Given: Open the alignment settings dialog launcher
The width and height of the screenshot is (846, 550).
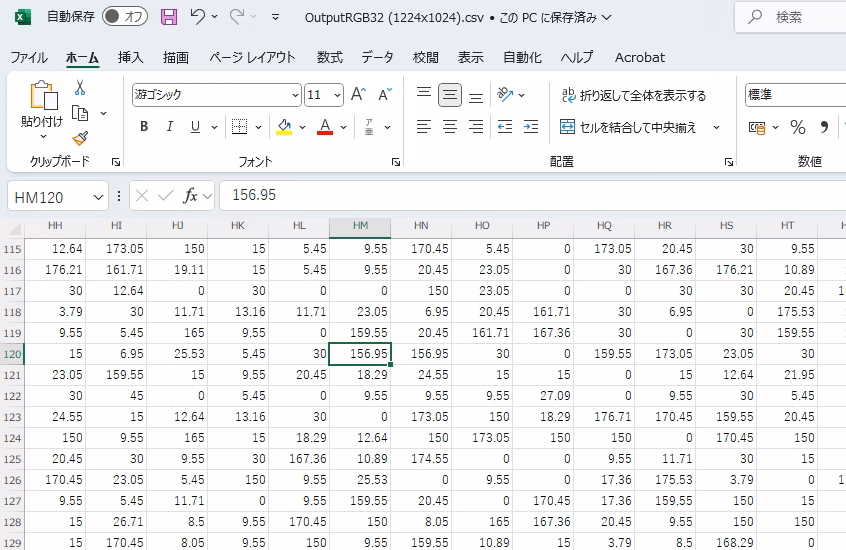Looking at the screenshot, I should [x=729, y=162].
